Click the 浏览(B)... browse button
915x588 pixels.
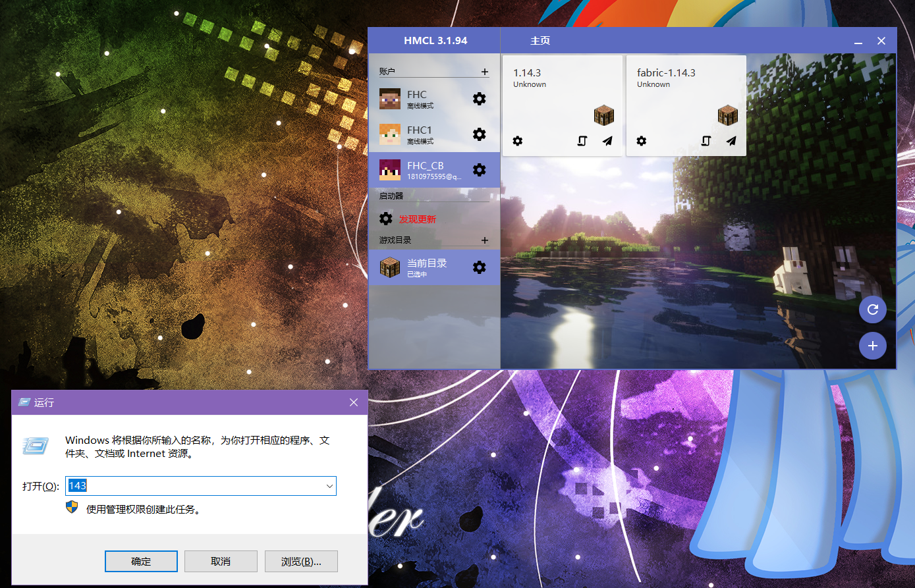(x=301, y=561)
